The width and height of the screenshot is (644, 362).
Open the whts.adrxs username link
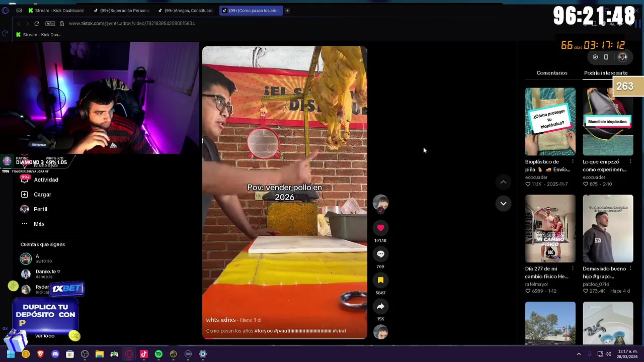(x=221, y=320)
